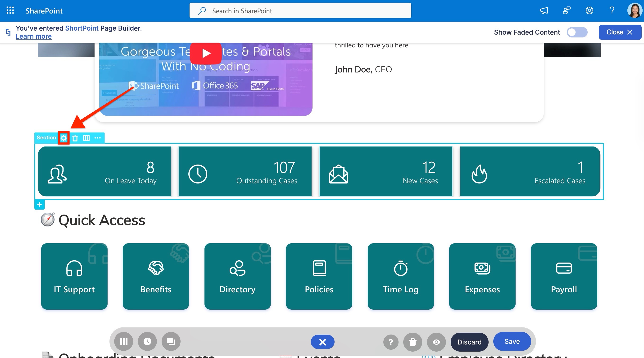Open the section settings gear icon
The image size is (644, 358).
click(x=64, y=138)
